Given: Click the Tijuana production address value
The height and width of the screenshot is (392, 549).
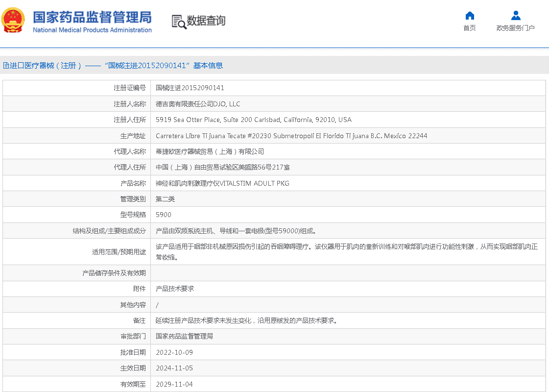Looking at the screenshot, I should [291, 136].
